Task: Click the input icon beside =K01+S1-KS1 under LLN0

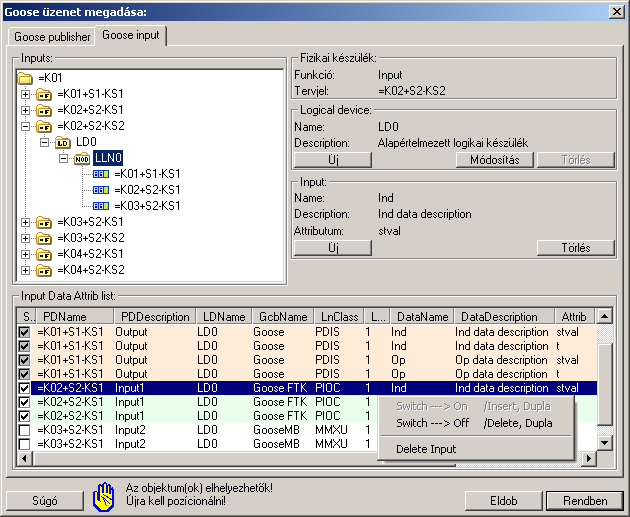Action: point(101,174)
